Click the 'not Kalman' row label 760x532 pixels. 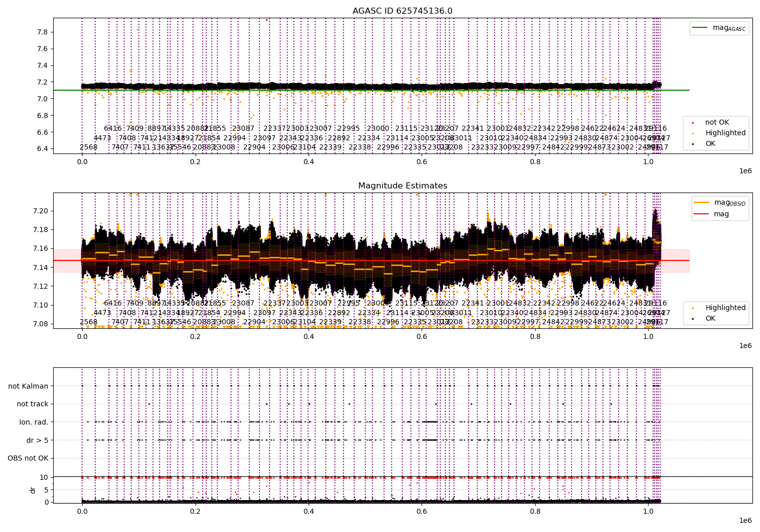28,386
